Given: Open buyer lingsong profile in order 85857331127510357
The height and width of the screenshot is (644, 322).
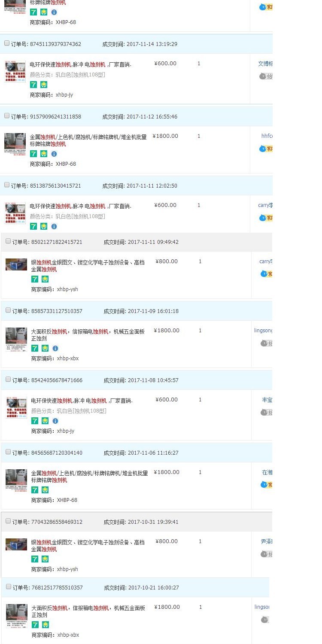Looking at the screenshot, I should tap(263, 331).
